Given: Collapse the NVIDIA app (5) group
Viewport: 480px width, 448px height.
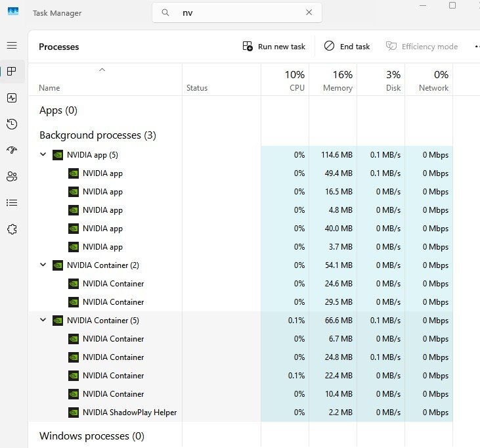Looking at the screenshot, I should coord(43,154).
